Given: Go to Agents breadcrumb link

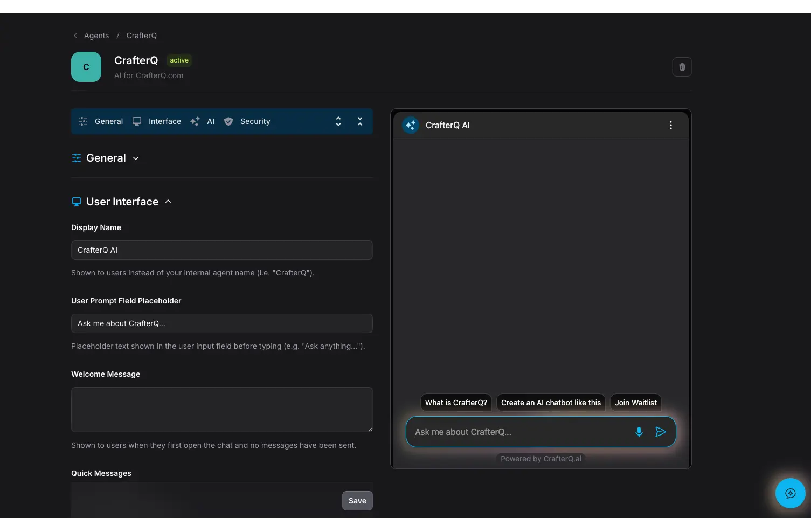Looking at the screenshot, I should [96, 36].
